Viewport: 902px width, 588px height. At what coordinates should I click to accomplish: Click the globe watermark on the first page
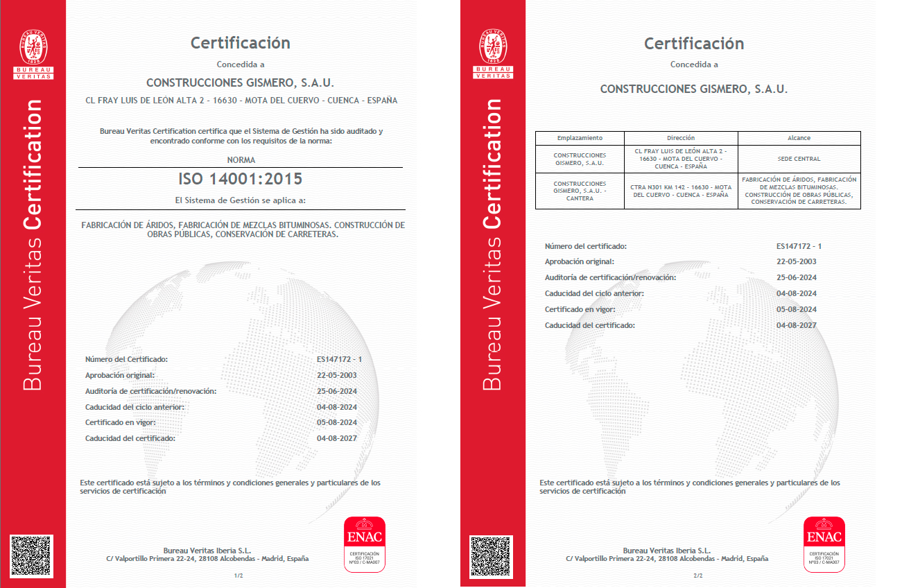tap(229, 333)
